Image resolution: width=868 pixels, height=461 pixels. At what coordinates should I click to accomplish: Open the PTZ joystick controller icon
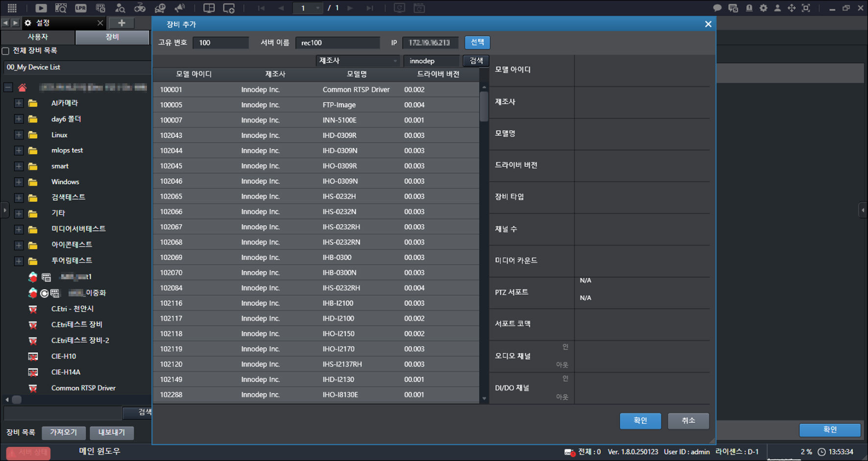(x=140, y=8)
